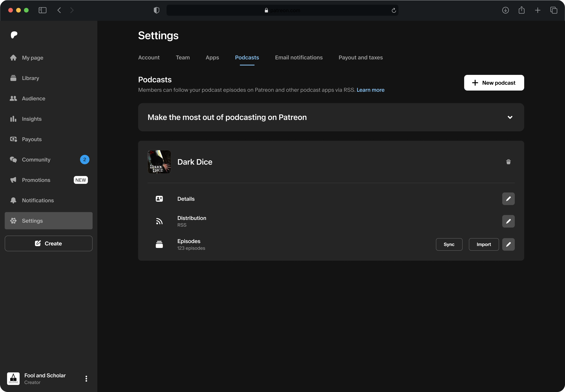Delete the Dark Dice podcast via trash icon
Image resolution: width=565 pixels, height=392 pixels.
pyautogui.click(x=508, y=162)
